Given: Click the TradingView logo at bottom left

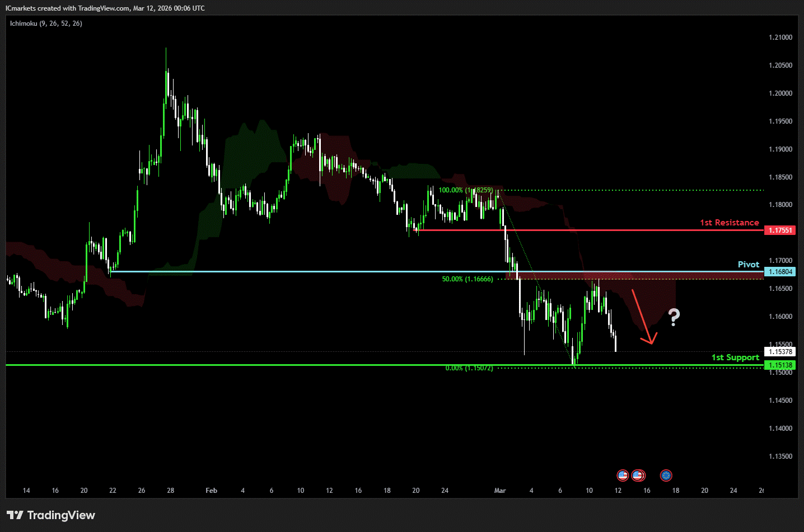Looking at the screenshot, I should click(x=51, y=515).
